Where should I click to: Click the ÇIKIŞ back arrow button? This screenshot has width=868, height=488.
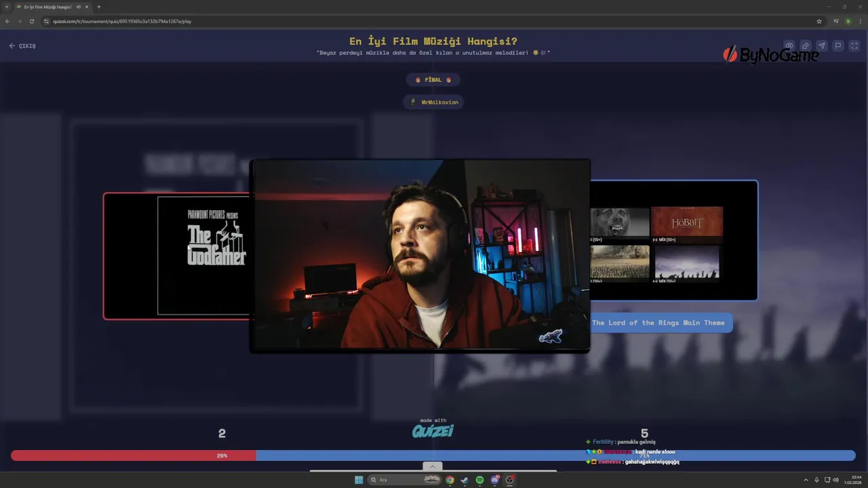point(22,46)
